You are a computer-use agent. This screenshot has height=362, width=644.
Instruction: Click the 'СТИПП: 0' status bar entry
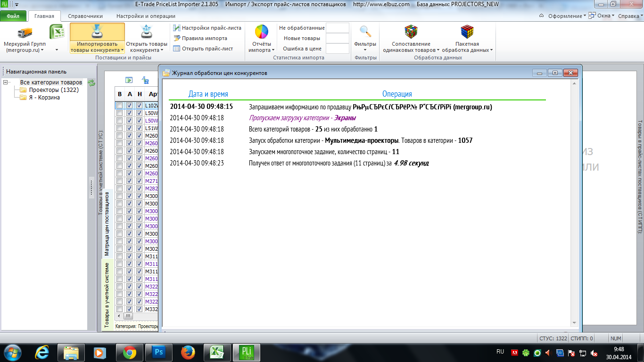[x=581, y=338]
